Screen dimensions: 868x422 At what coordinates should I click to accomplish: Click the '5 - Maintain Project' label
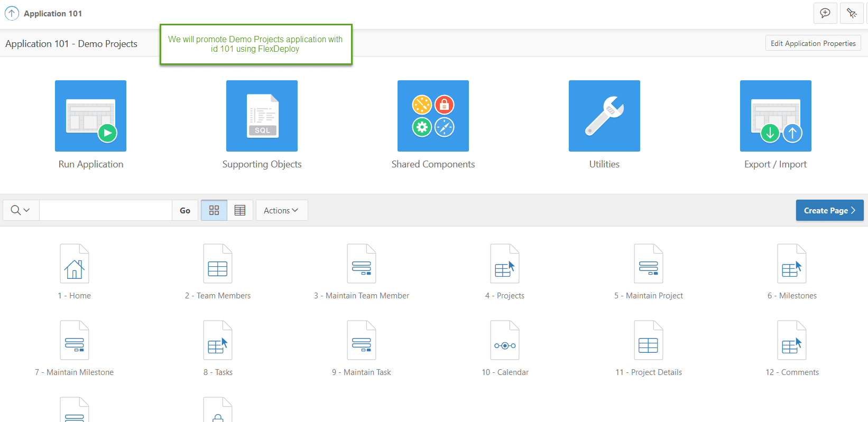649,296
